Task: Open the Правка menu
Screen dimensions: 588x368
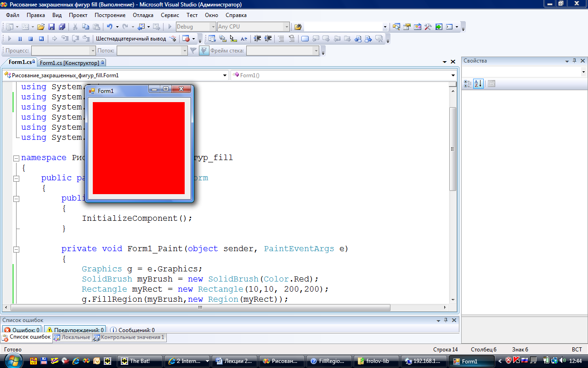Action: [35, 15]
